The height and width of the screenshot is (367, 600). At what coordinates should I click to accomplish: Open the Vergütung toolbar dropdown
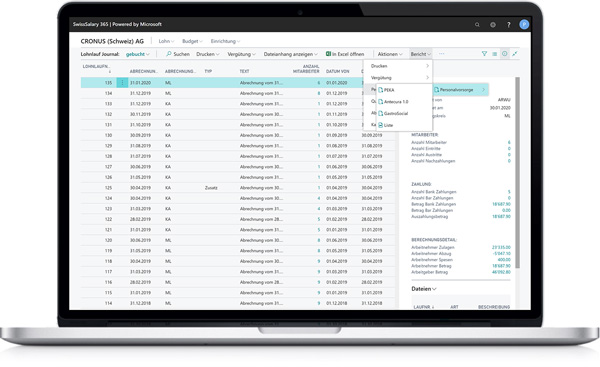241,54
